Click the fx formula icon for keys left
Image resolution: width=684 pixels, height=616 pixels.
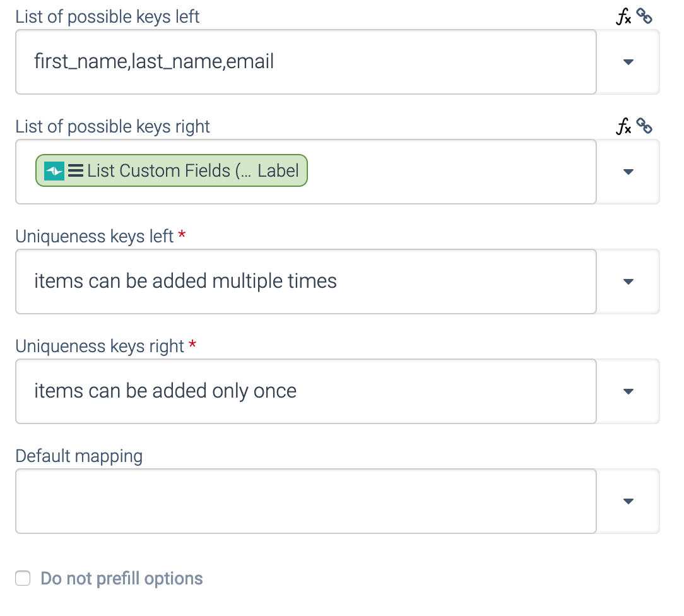tap(623, 17)
